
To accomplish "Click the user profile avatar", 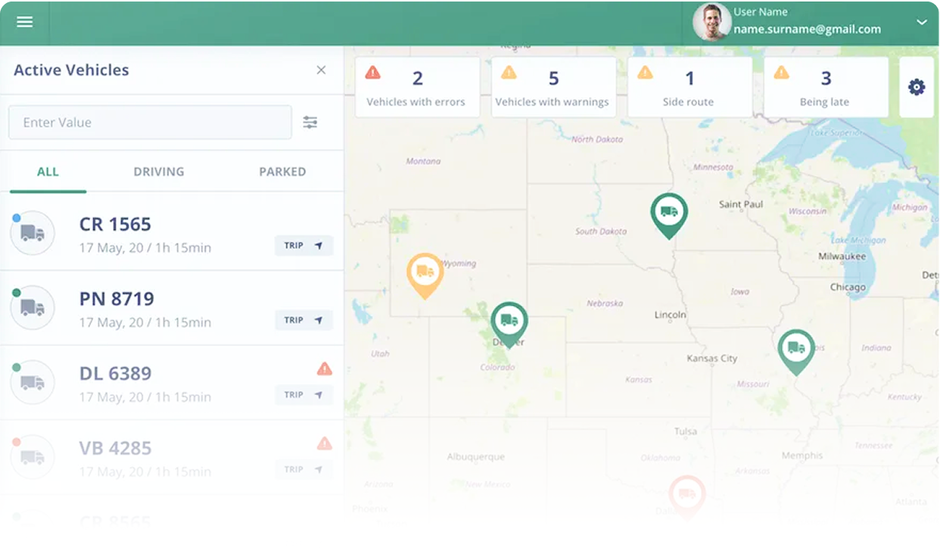I will [x=711, y=22].
